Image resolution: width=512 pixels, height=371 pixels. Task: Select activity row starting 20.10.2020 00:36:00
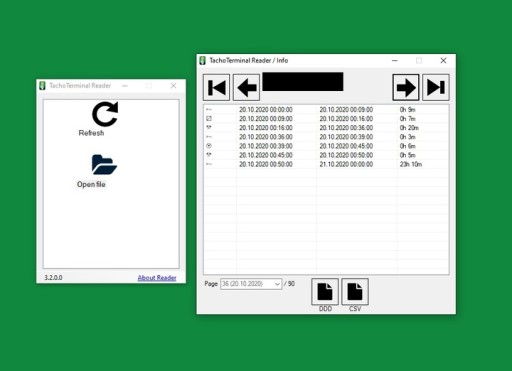pyautogui.click(x=326, y=137)
